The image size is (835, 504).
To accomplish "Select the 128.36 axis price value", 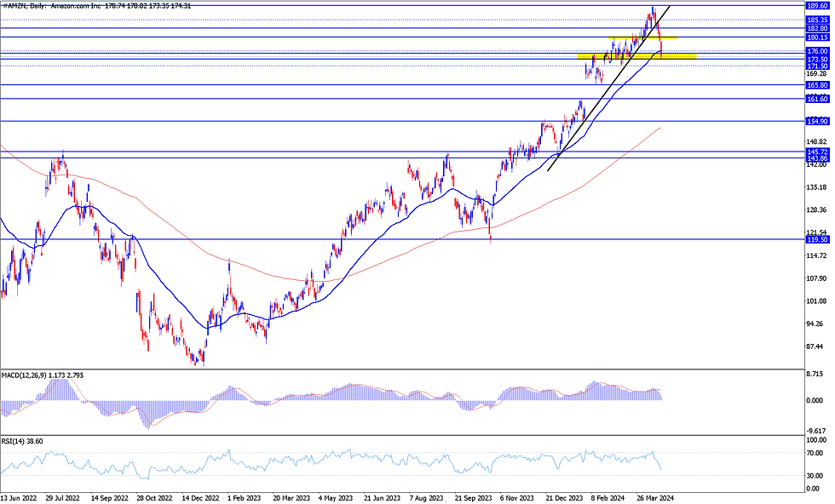I will (817, 209).
